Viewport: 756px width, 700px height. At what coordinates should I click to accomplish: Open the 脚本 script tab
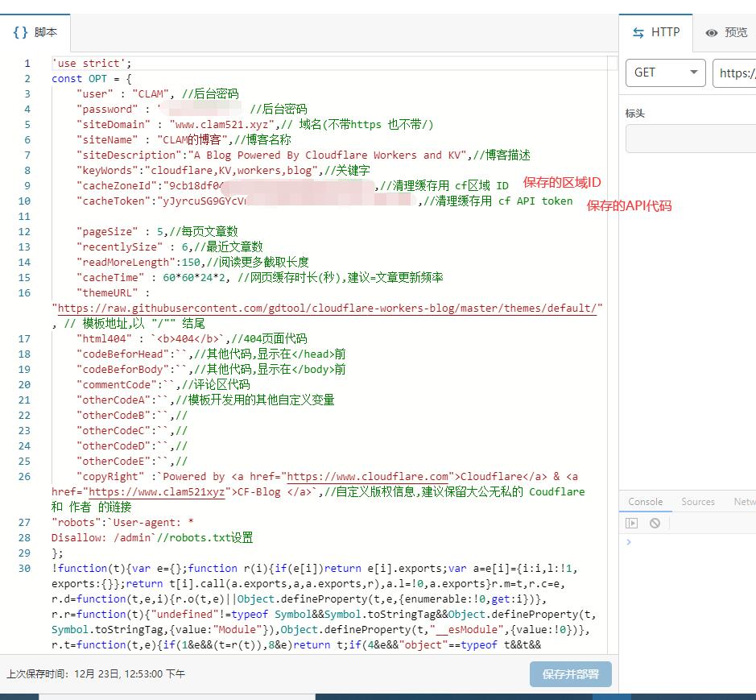click(35, 32)
